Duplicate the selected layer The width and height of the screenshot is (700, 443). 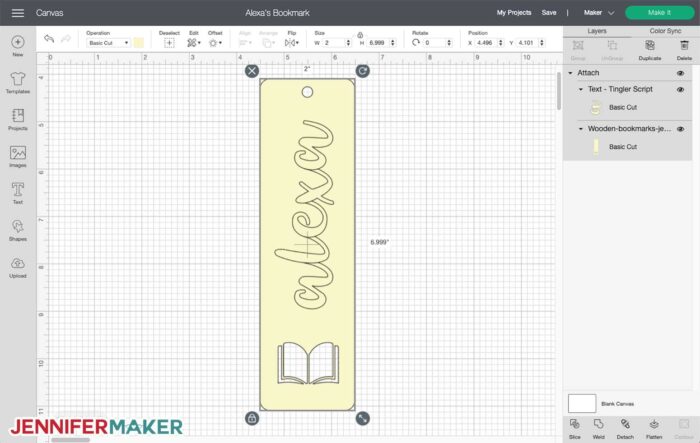point(650,50)
